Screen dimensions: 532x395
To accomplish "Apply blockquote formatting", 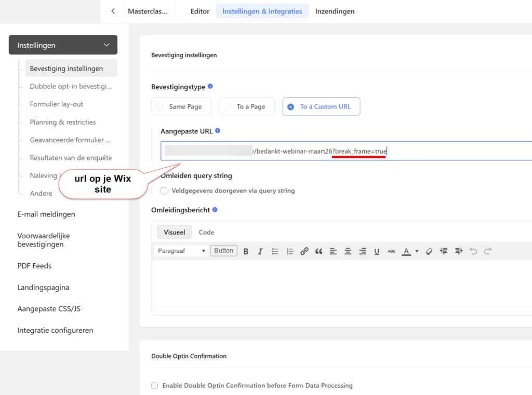I will [x=318, y=251].
